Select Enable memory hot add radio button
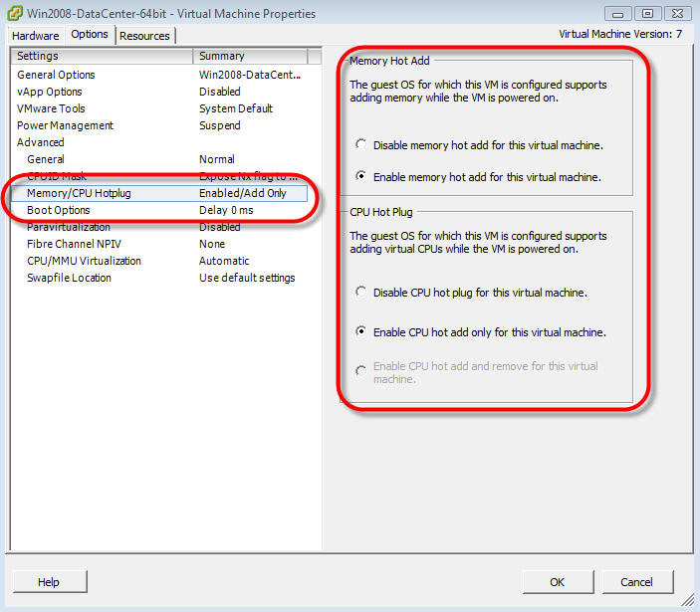 [360, 176]
